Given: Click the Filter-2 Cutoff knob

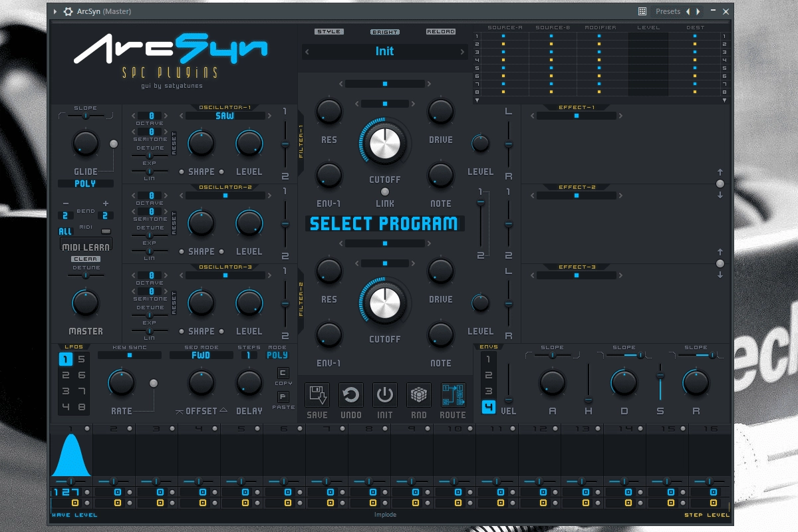Looking at the screenshot, I should pos(385,302).
